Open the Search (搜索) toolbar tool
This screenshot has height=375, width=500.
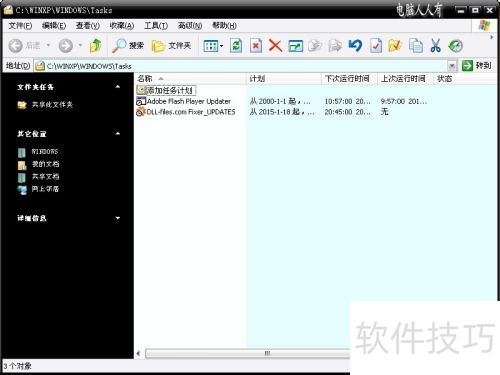[x=128, y=46]
